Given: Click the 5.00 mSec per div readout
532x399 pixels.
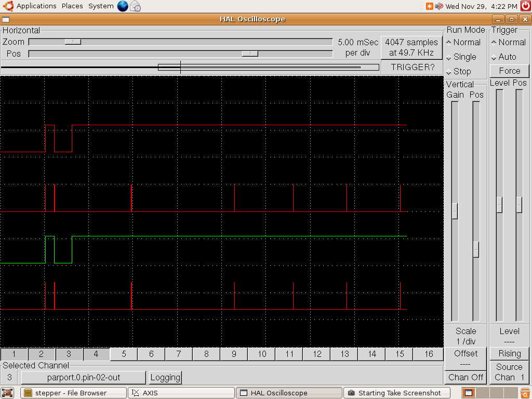Looking at the screenshot, I should coord(358,47).
